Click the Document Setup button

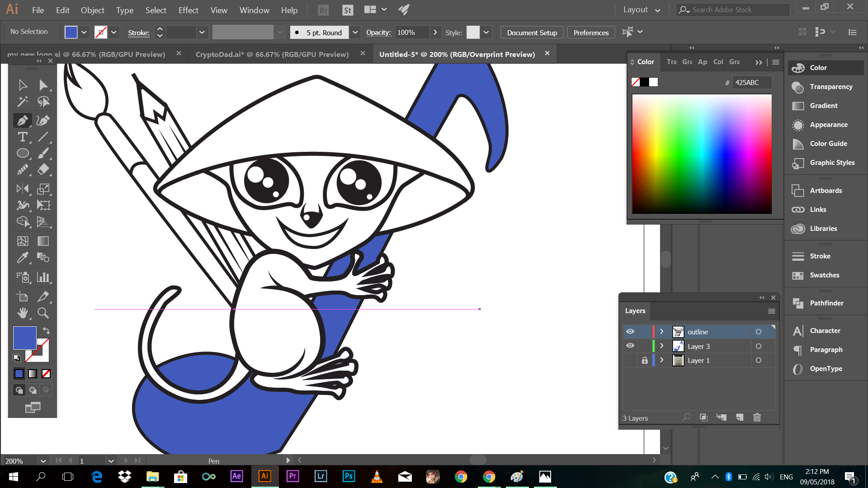pyautogui.click(x=532, y=33)
